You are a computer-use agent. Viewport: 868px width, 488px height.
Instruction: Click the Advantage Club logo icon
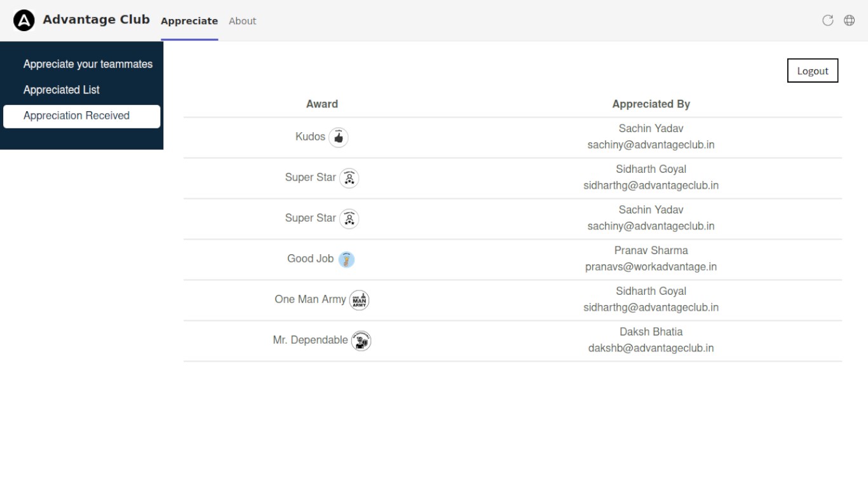(24, 20)
